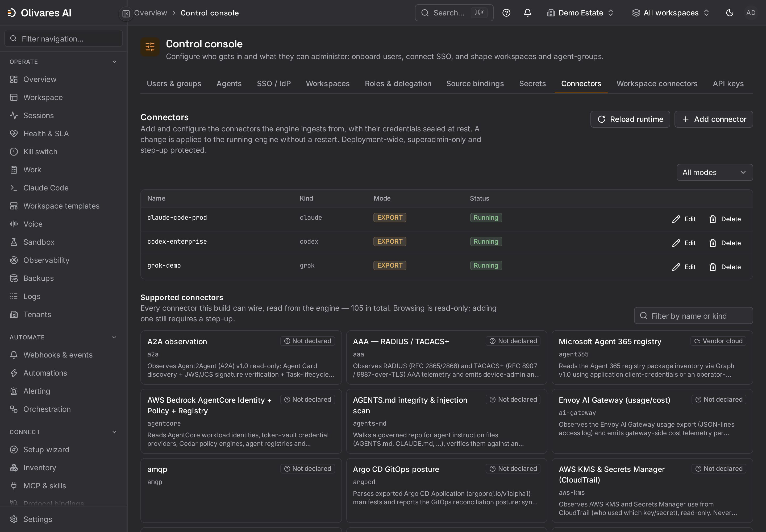The height and width of the screenshot is (532, 766).
Task: Open the Observability page
Action: [x=63, y=260]
